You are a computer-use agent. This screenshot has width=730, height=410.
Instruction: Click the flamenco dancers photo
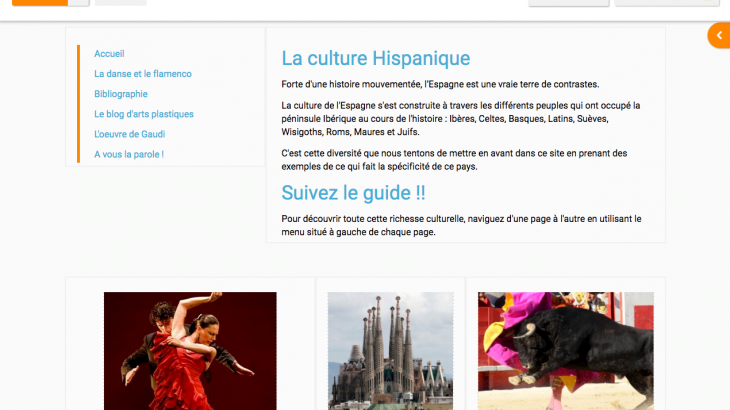click(190, 350)
